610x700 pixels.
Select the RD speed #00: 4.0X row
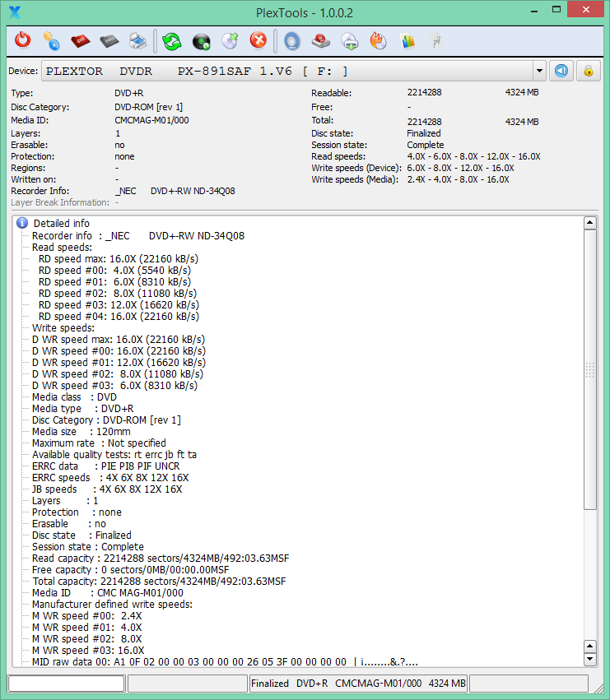pyautogui.click(x=115, y=271)
